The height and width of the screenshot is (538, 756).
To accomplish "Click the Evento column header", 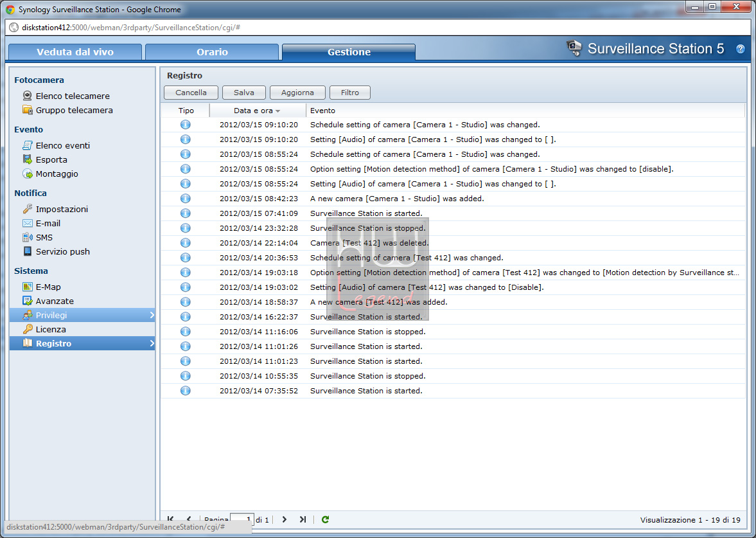I will pyautogui.click(x=525, y=111).
